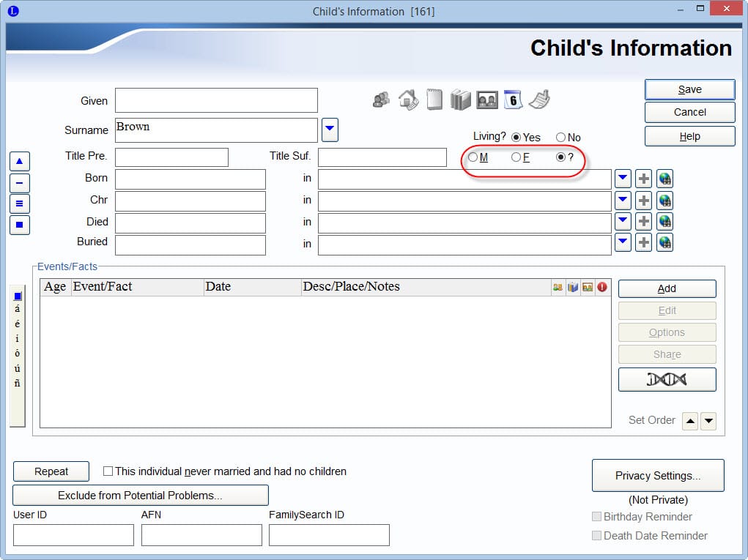Toggle Birthday Reminder checkbox
The width and height of the screenshot is (748, 560).
pos(596,516)
